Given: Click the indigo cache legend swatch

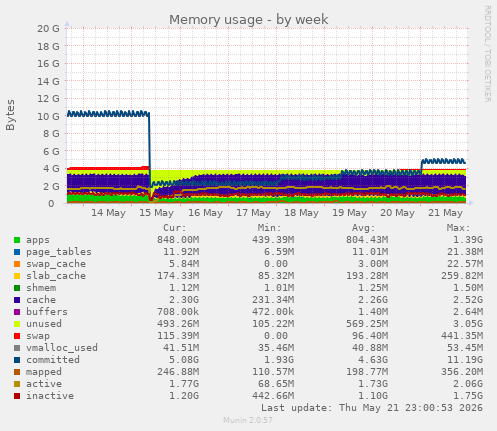Looking at the screenshot, I should click(x=17, y=300).
